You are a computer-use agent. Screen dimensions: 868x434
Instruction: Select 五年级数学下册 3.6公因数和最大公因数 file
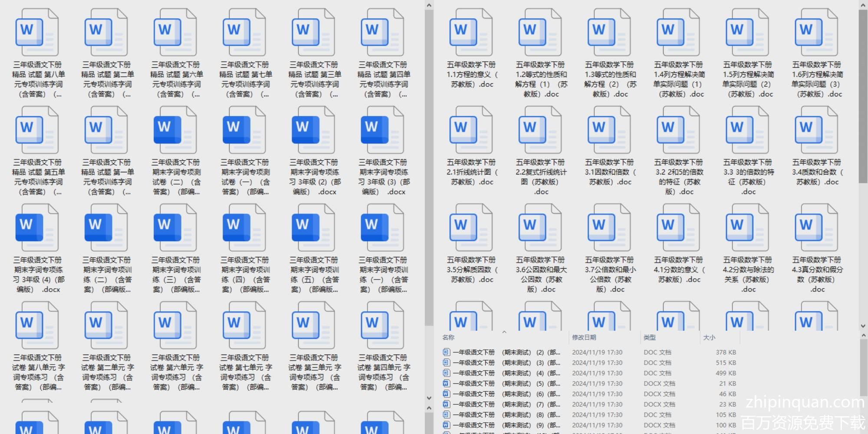[540, 229]
